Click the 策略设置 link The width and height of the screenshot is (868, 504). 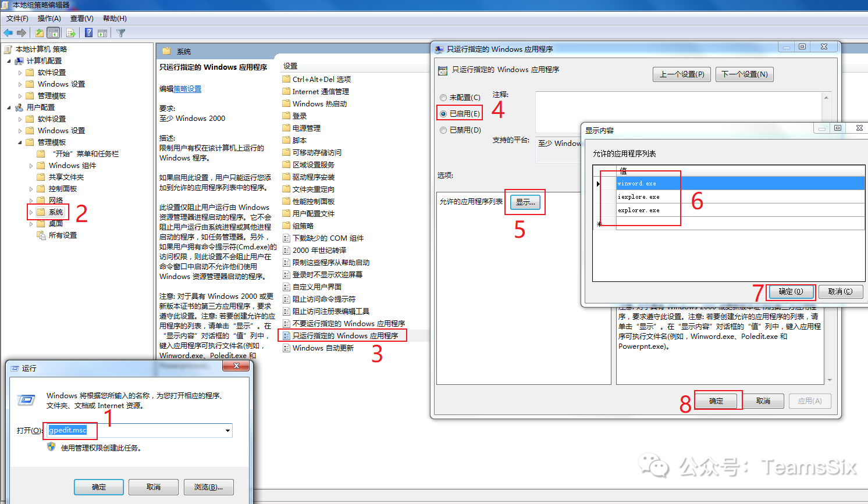coord(187,89)
